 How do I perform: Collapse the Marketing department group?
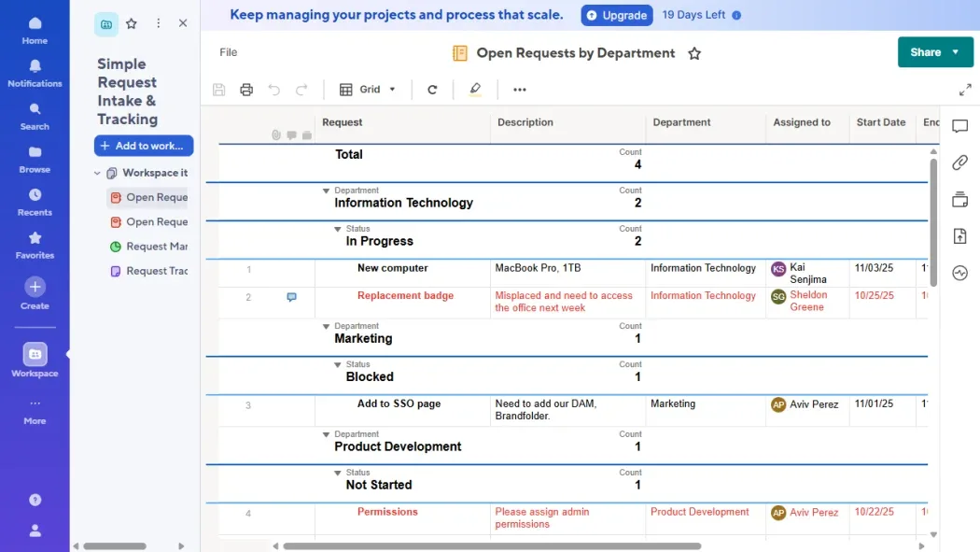[x=326, y=326]
